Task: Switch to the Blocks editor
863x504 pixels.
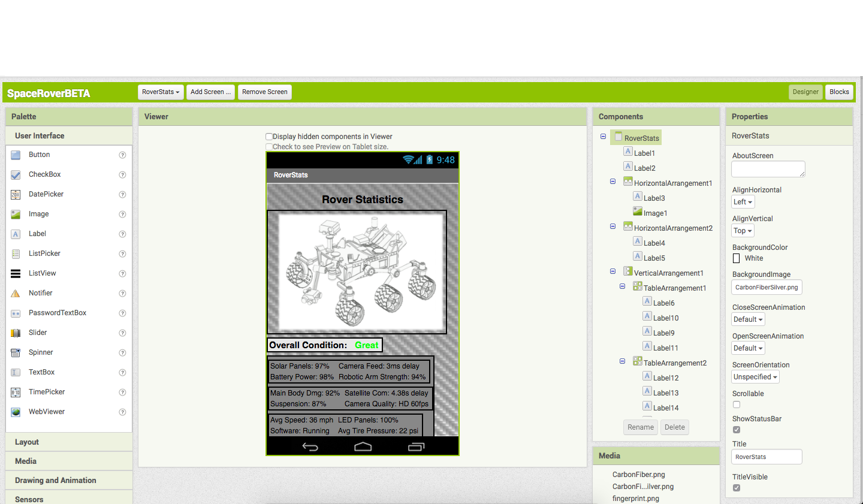Action: click(x=839, y=92)
